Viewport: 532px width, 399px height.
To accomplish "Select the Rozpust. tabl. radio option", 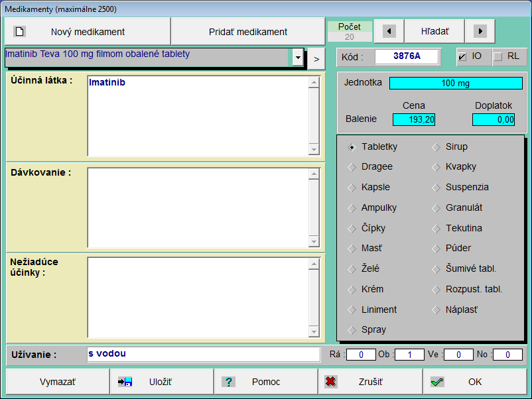I will point(436,290).
